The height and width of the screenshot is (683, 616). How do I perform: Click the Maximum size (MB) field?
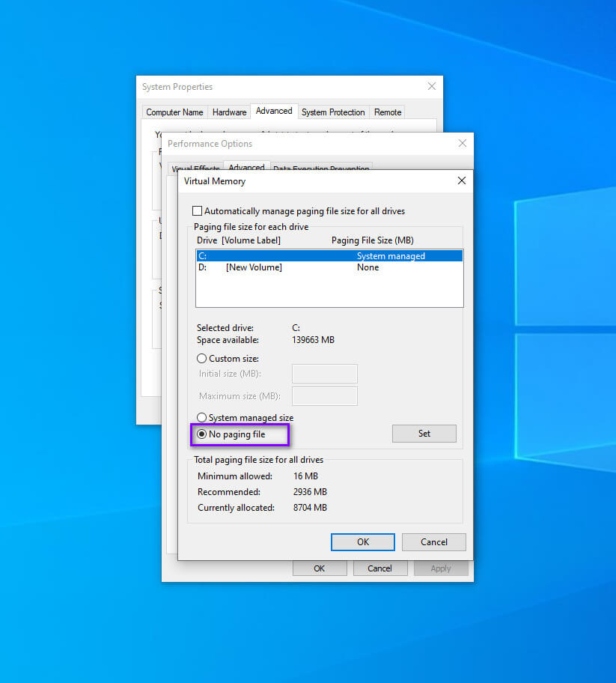(325, 396)
